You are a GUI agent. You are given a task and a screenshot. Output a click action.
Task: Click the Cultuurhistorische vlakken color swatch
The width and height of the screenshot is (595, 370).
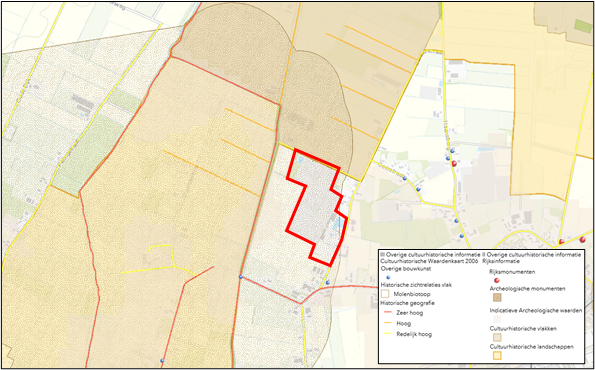click(497, 337)
